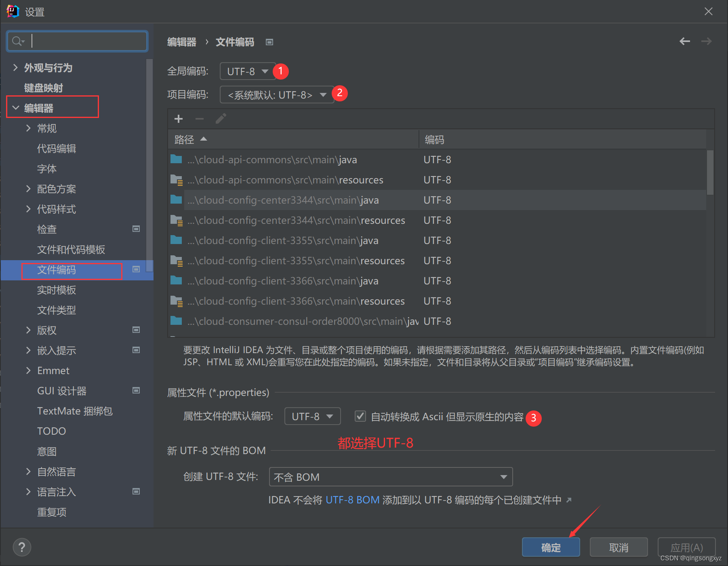This screenshot has height=566, width=728.
Task: Expand the 外观与行为 tree node
Action: pos(15,67)
